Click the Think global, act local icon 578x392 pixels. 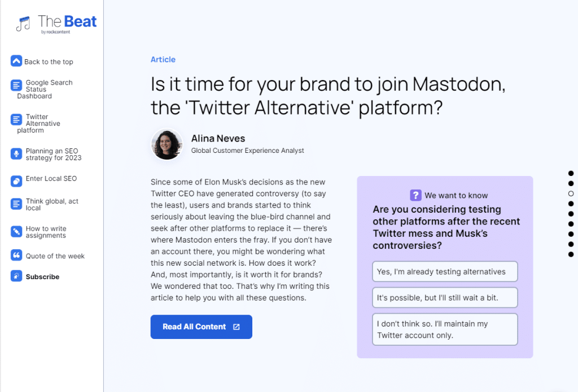(x=16, y=204)
